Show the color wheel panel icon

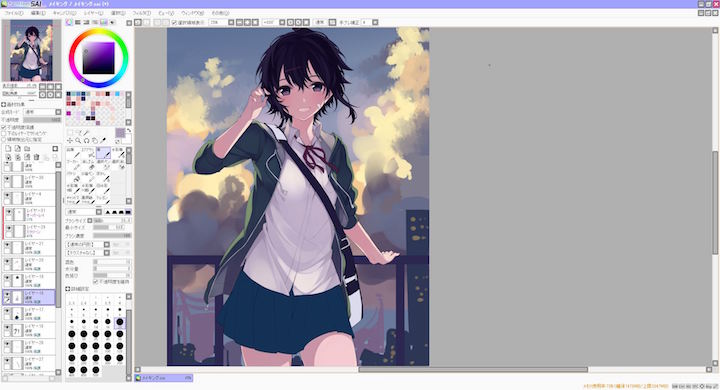pyautogui.click(x=69, y=22)
